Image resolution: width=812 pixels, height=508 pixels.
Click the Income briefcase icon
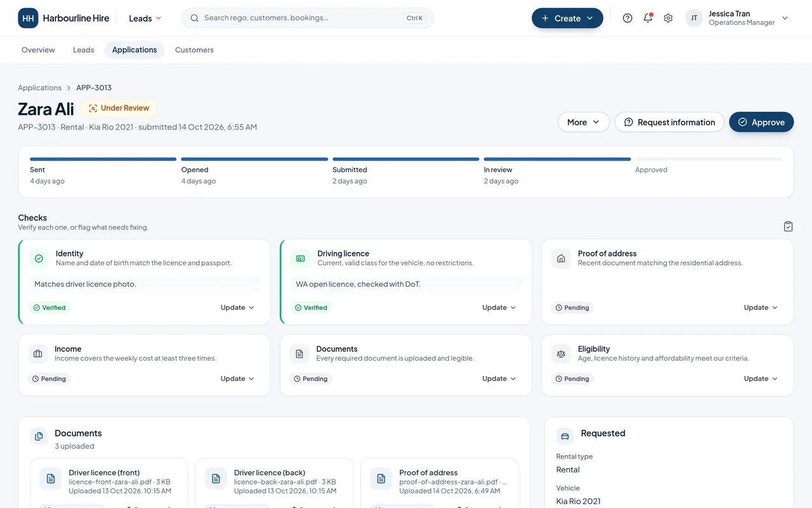pos(38,354)
